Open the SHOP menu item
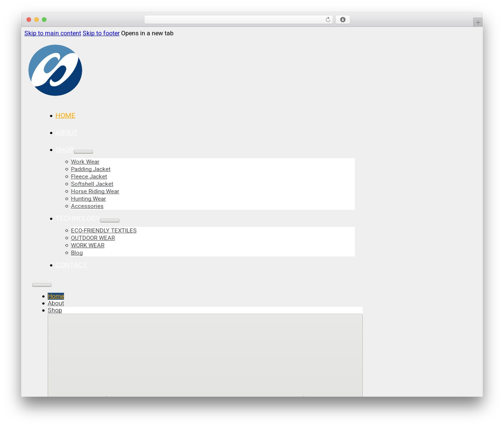 tap(65, 149)
